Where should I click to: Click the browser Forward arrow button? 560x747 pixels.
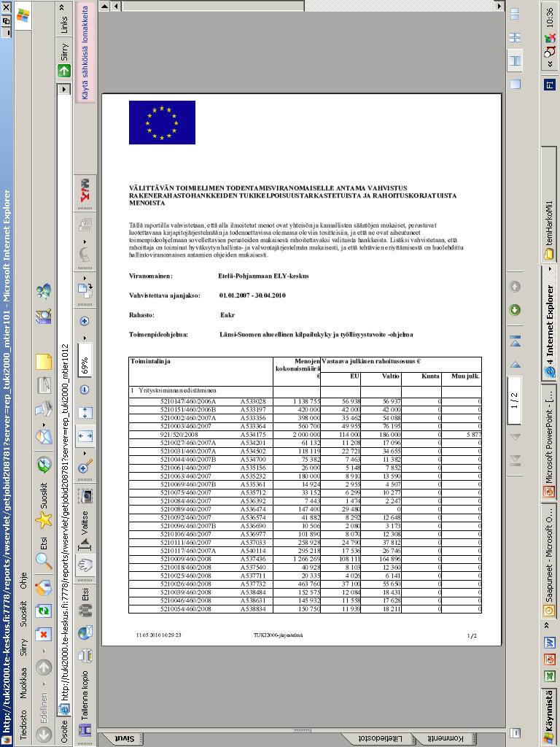tap(44, 667)
